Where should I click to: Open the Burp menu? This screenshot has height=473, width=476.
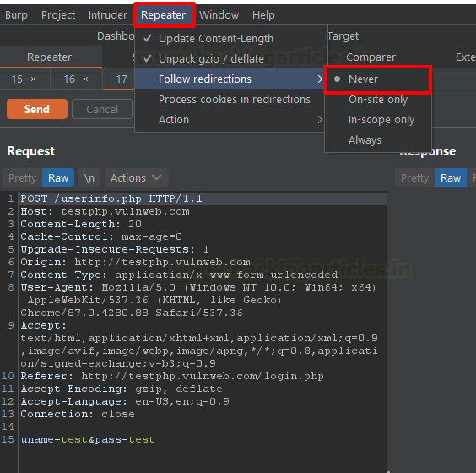tap(16, 15)
